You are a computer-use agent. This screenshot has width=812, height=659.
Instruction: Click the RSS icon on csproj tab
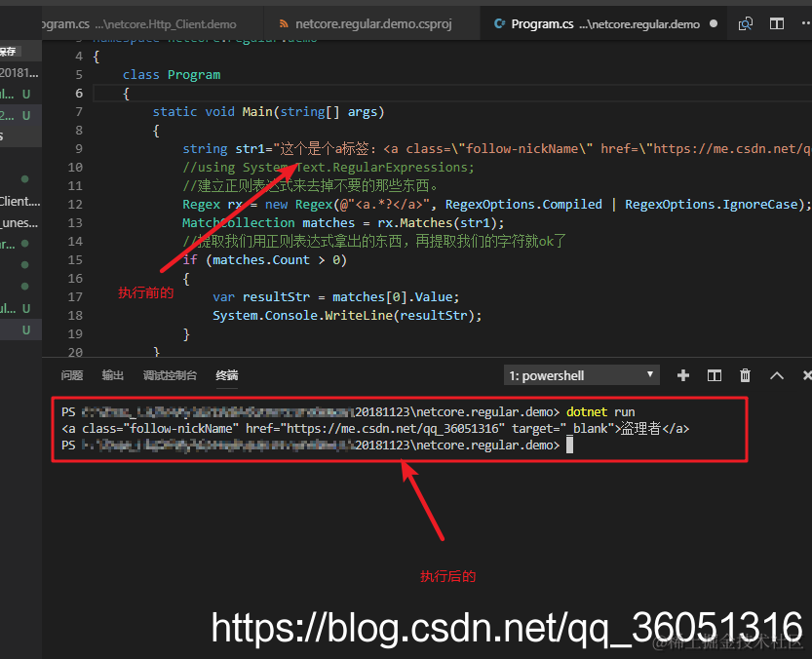(x=284, y=23)
